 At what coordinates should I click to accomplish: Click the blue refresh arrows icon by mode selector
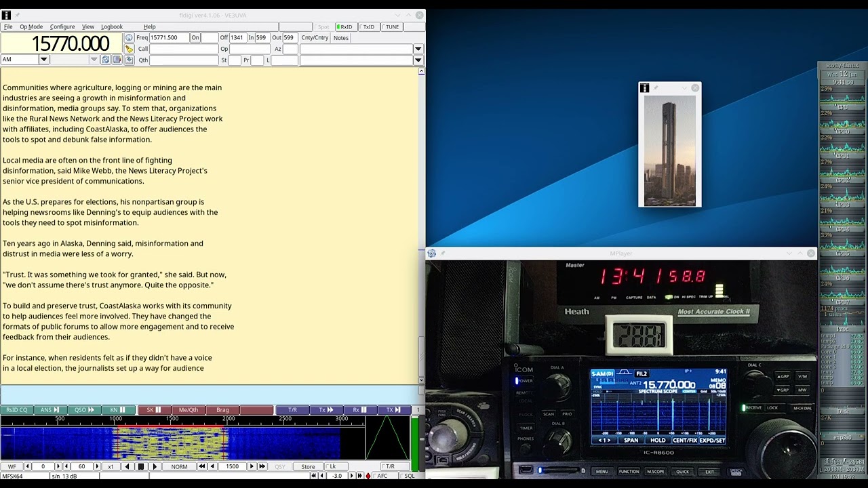pos(106,60)
